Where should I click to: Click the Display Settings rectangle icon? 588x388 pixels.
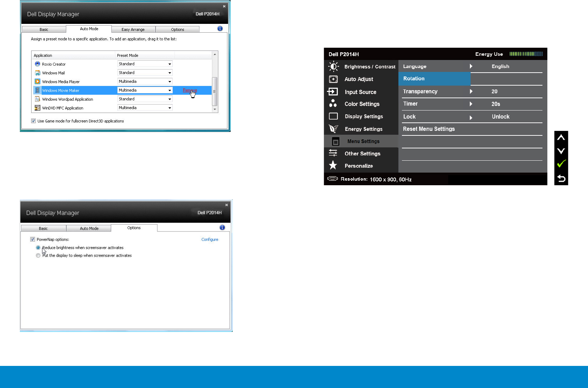click(333, 116)
